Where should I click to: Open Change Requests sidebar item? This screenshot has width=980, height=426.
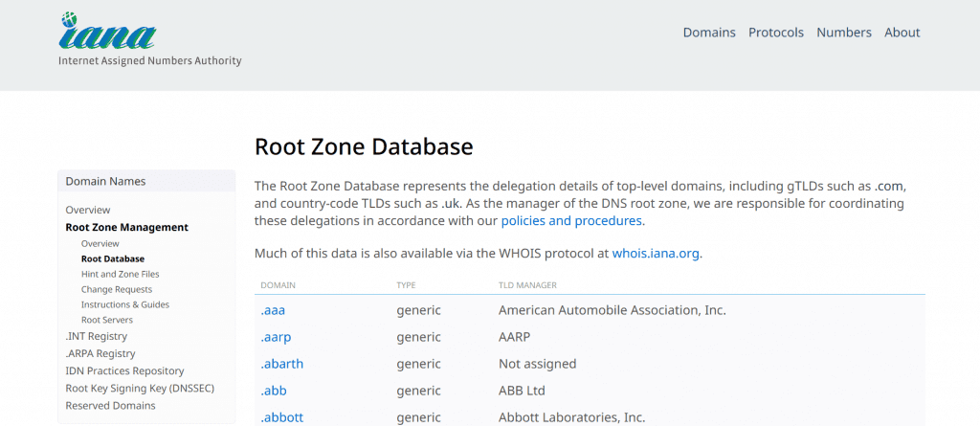116,290
